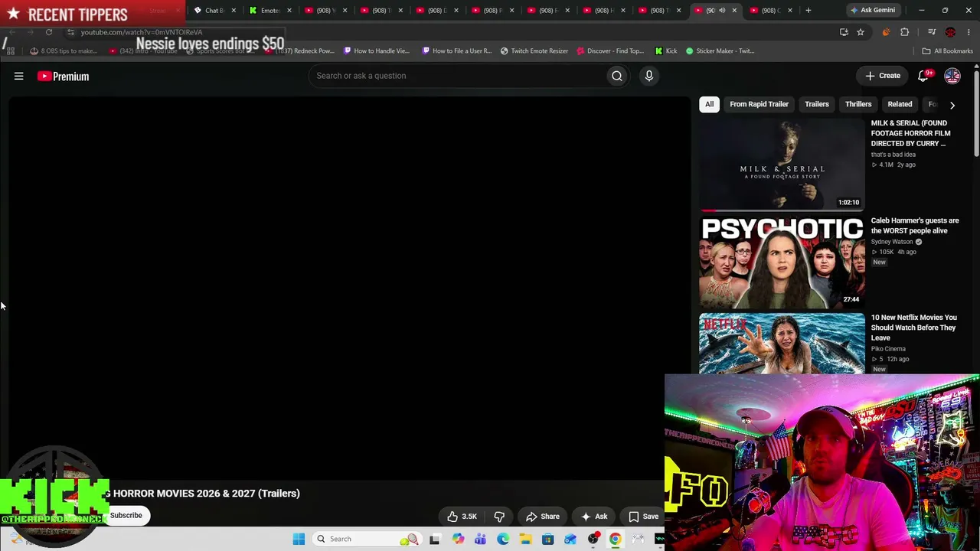Open the Chrome extensions puzzle icon
This screenshot has width=980, height=551.
pyautogui.click(x=905, y=32)
